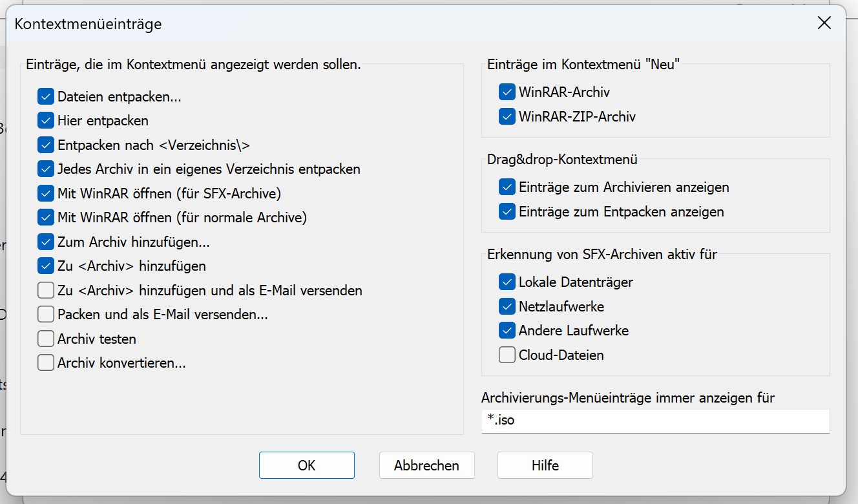This screenshot has width=858, height=504.
Task: Open help with the 'Hilfe' button
Action: coord(545,465)
